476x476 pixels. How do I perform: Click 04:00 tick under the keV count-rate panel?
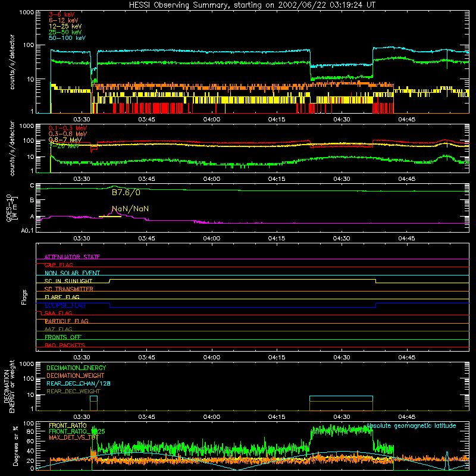tap(212, 120)
